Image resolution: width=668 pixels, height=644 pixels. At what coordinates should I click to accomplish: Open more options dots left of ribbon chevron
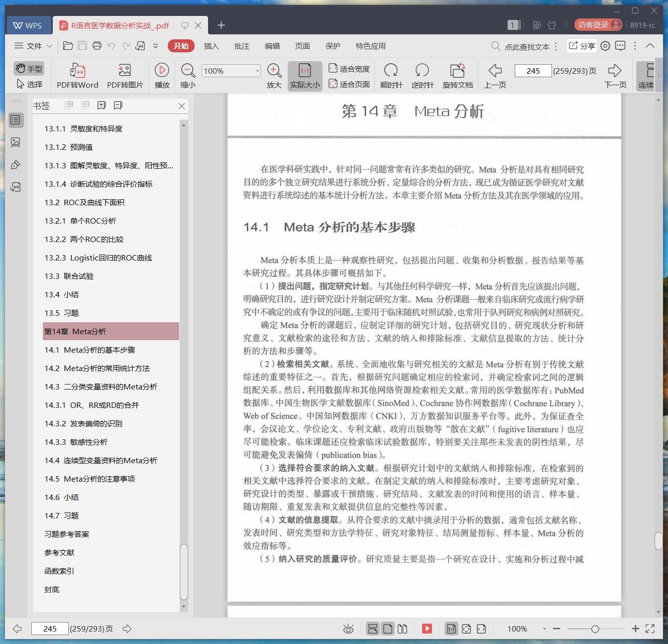click(635, 46)
